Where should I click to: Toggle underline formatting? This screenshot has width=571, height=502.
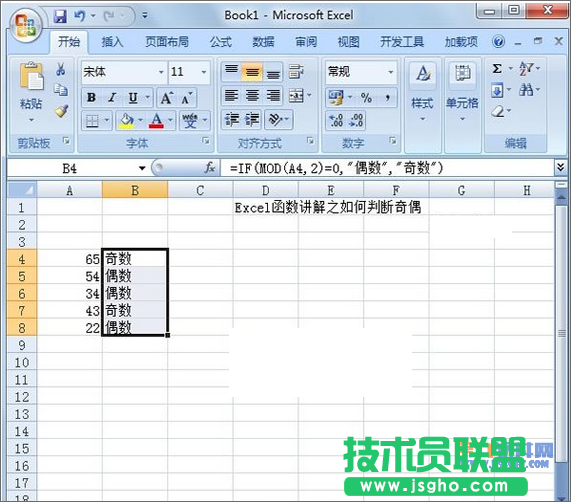133,97
